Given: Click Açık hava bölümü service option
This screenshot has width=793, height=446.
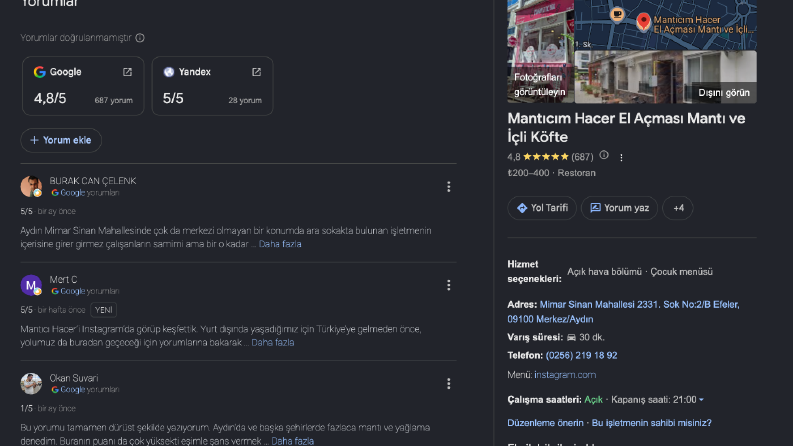Looking at the screenshot, I should pos(604,272).
